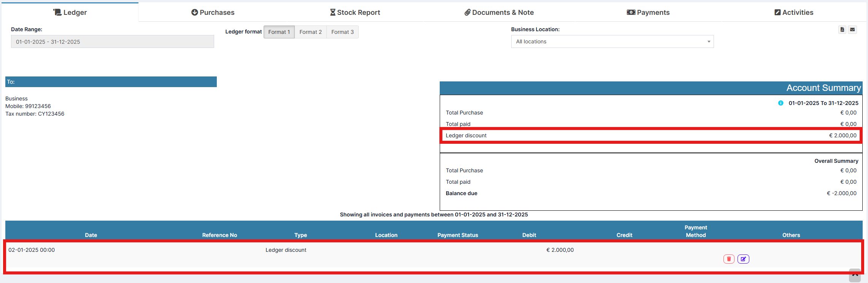Click the Reference No column header
The width and height of the screenshot is (868, 283).
point(219,235)
